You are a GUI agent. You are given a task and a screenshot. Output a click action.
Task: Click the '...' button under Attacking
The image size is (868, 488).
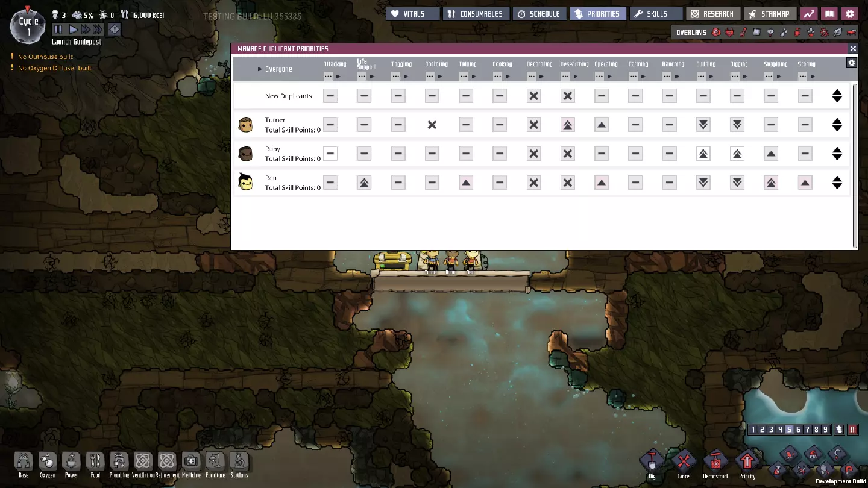tap(328, 77)
